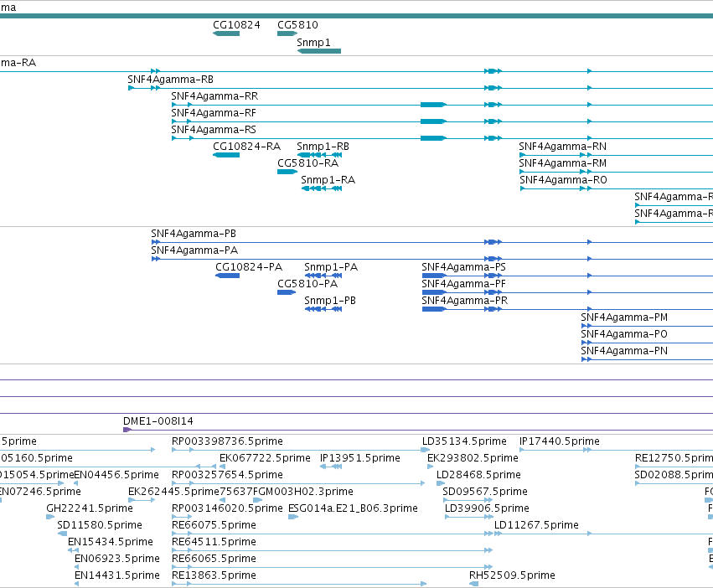Select the DME1-008I14 purple start glyph

(127, 430)
